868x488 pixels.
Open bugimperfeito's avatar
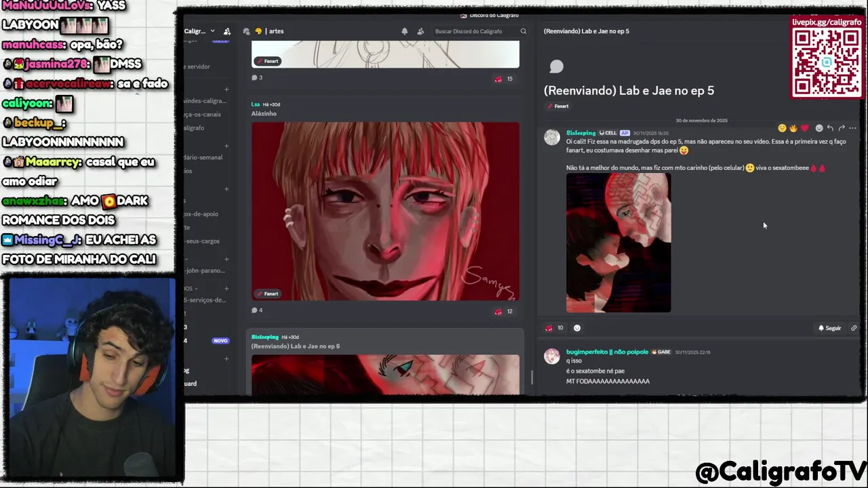tap(552, 357)
